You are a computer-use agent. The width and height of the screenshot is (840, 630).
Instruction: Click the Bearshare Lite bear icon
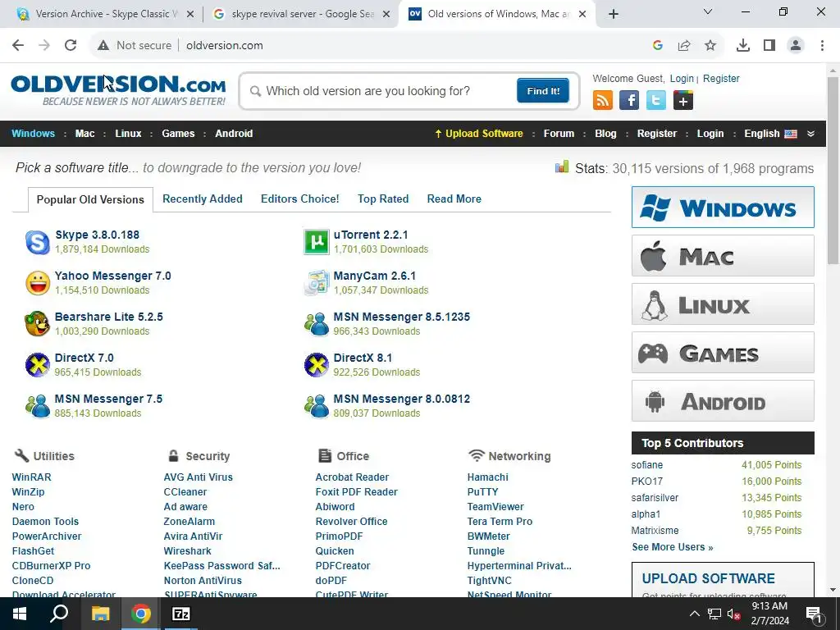coord(38,324)
